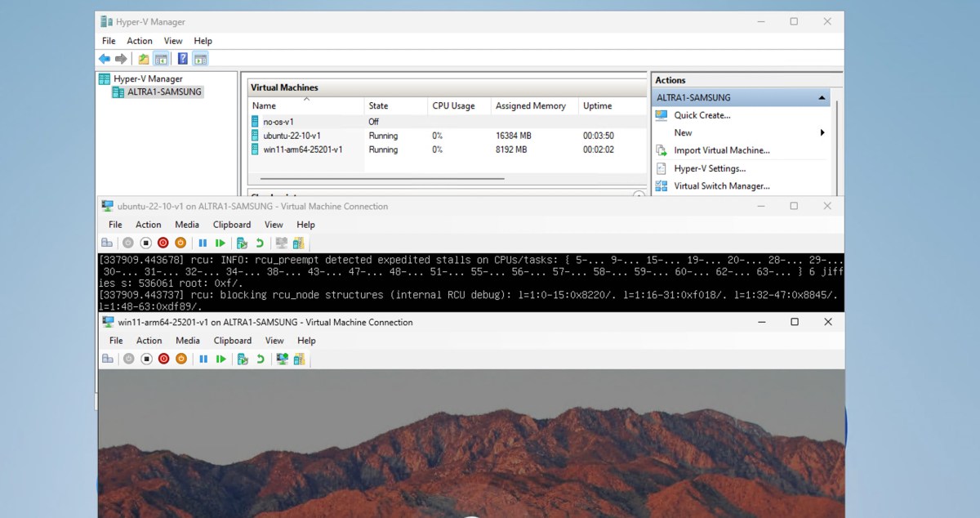Open File menu in win11-arm64-25201-v1 window

pos(116,341)
